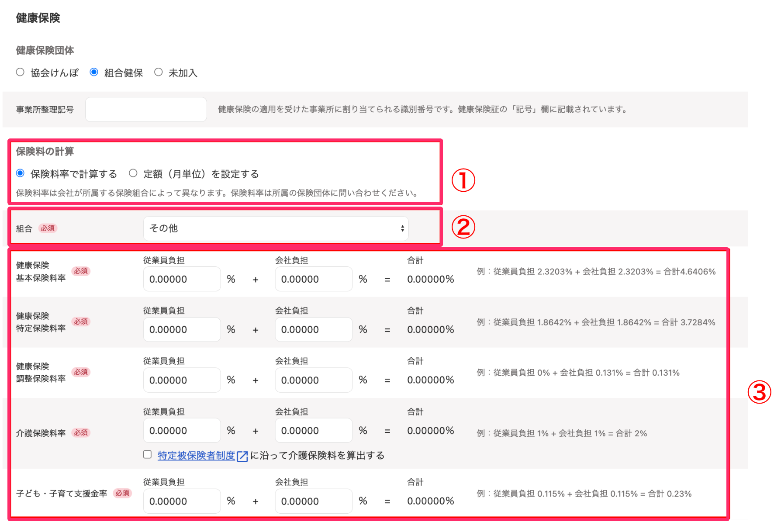Screen dimensions: 781x532
Task: Select the 協会けんぽ radio button
Action: point(20,72)
